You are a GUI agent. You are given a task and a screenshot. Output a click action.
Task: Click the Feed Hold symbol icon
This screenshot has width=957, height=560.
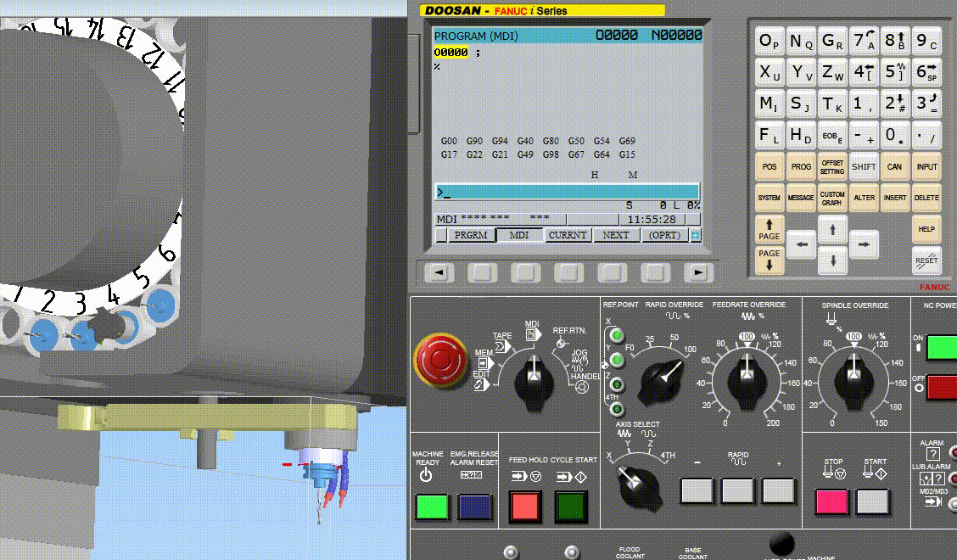526,476
